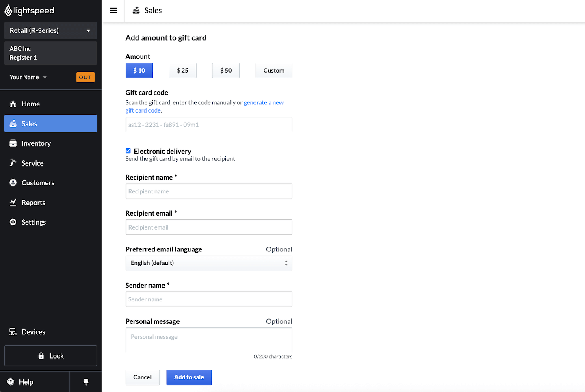The width and height of the screenshot is (585, 392).
Task: Open the Your Name user dropdown
Action: (x=28, y=77)
